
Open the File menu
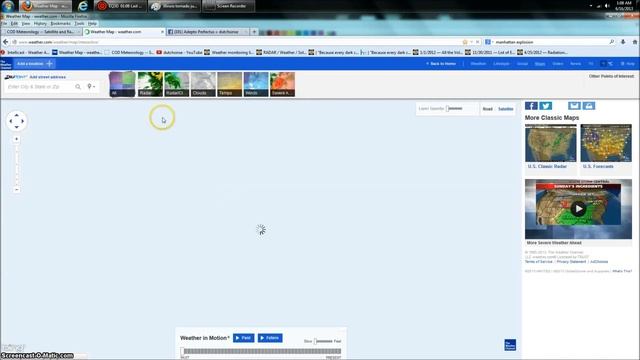(x=4, y=24)
